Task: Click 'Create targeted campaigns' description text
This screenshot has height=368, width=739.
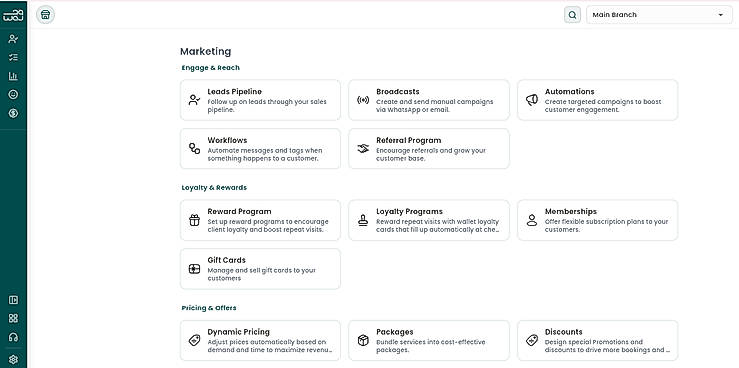Action: (603, 106)
